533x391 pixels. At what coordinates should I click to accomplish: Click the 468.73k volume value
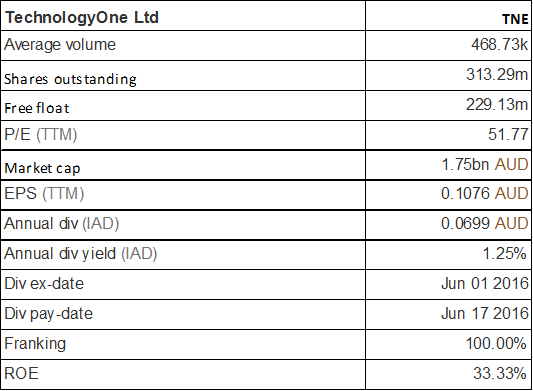coord(499,44)
